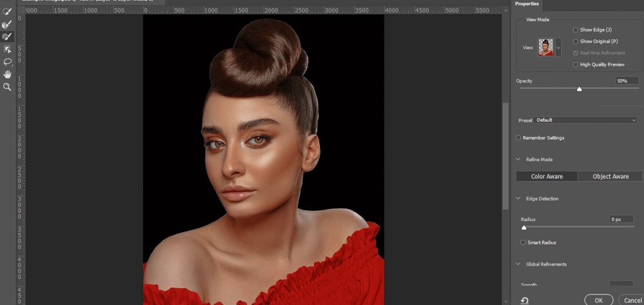Choose Object Aware refine mode
This screenshot has height=305, width=644.
[x=611, y=176]
